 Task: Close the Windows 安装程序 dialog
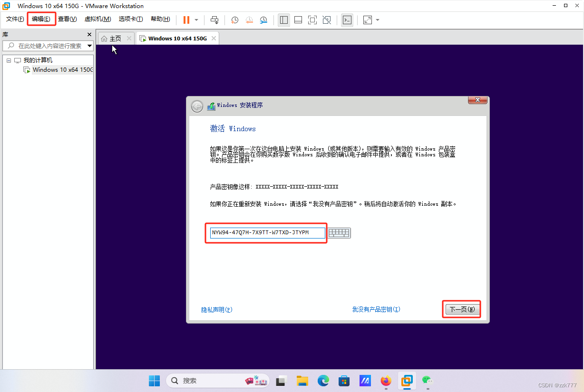tap(477, 100)
